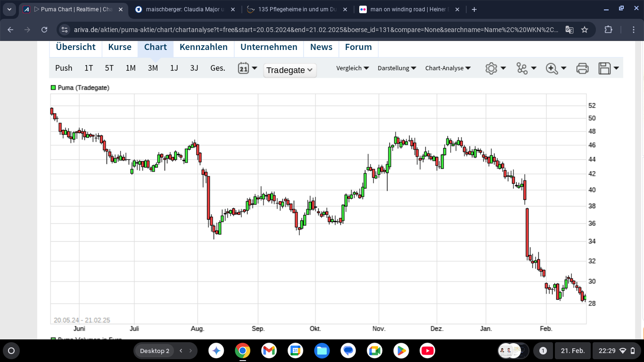Go to the News tab
644x362 pixels.
(x=321, y=47)
